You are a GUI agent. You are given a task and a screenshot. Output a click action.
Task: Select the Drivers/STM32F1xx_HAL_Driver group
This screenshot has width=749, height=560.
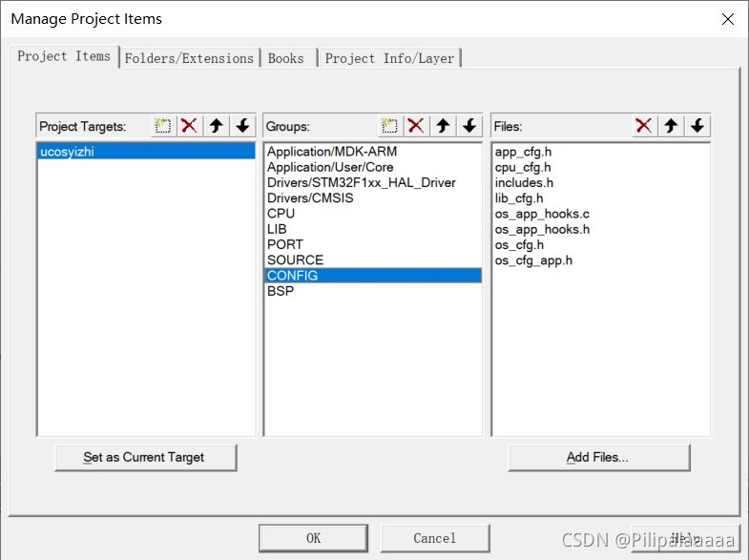click(372, 183)
